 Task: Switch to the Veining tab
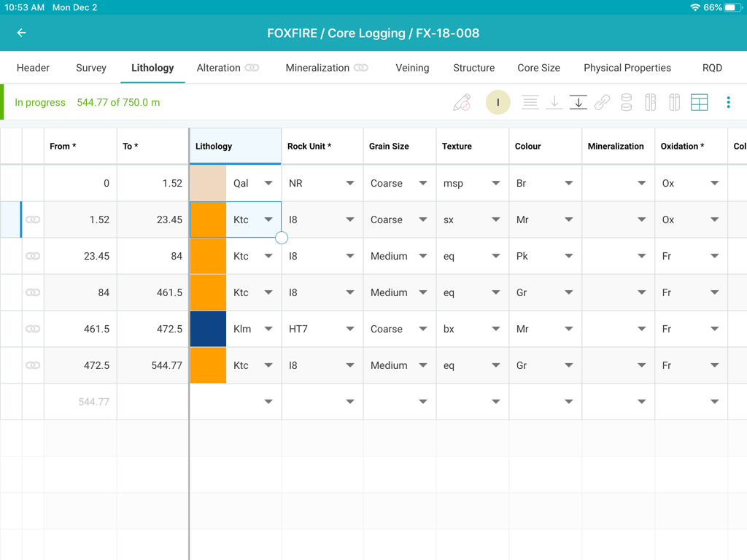[412, 67]
